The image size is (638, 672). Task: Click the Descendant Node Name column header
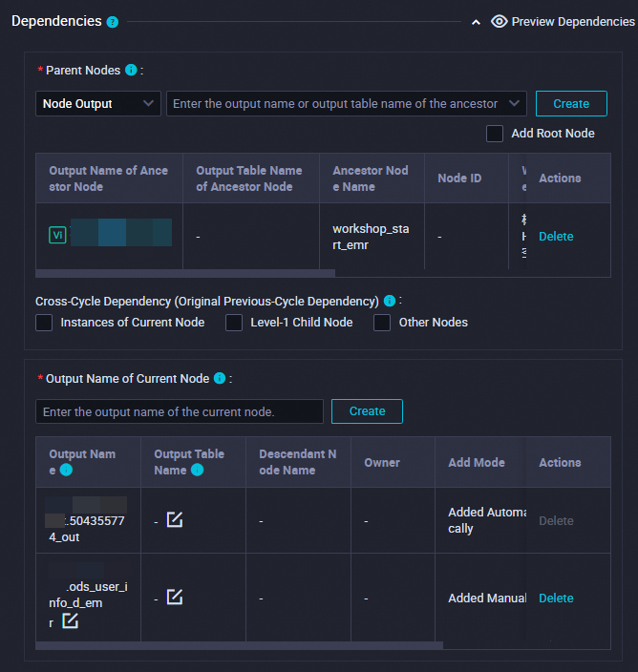298,462
